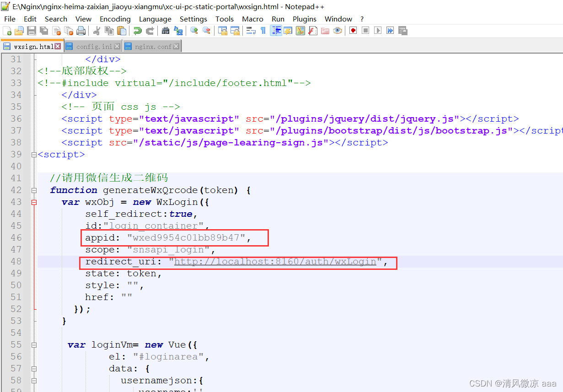563x392 pixels.
Task: Click the Paste clipboard icon
Action: tap(122, 31)
